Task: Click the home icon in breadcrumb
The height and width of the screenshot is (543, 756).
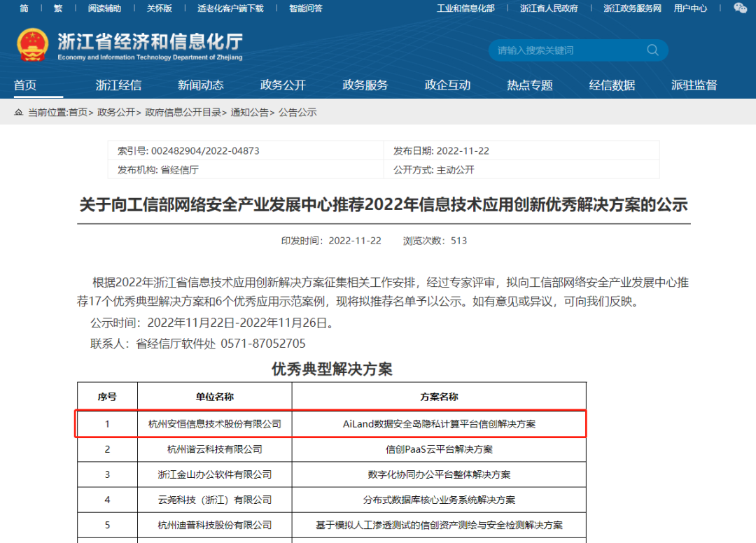Action: coord(19,113)
